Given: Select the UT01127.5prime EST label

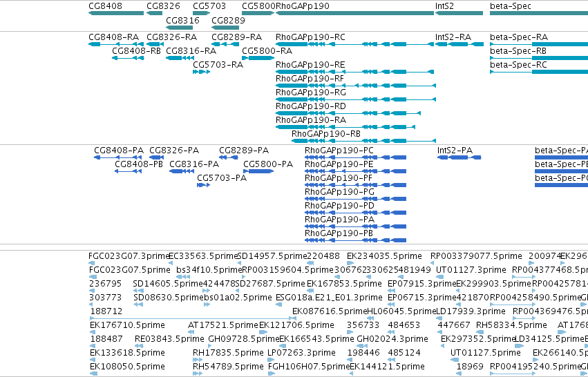Looking at the screenshot, I should click(x=486, y=354).
